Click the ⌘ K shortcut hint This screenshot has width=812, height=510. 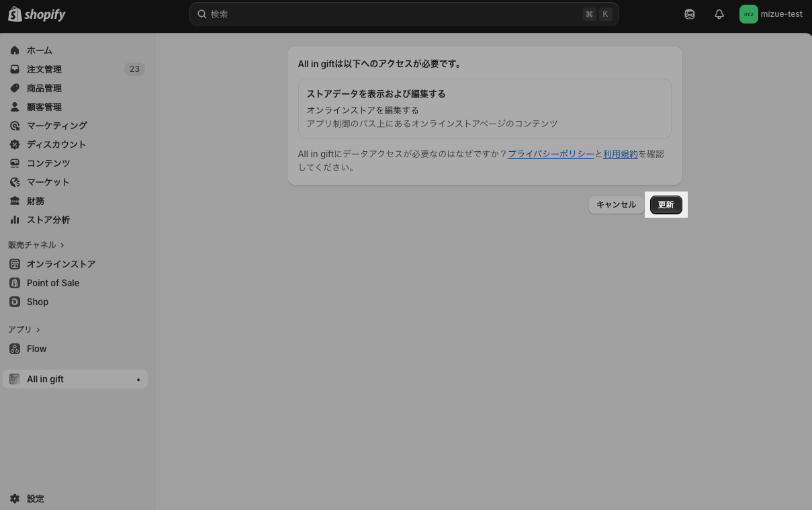pyautogui.click(x=598, y=14)
